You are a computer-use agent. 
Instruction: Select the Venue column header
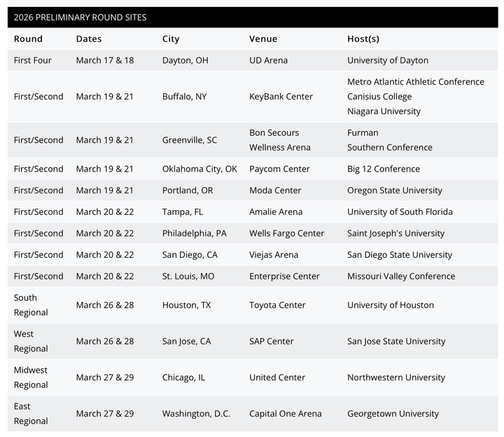tap(263, 39)
